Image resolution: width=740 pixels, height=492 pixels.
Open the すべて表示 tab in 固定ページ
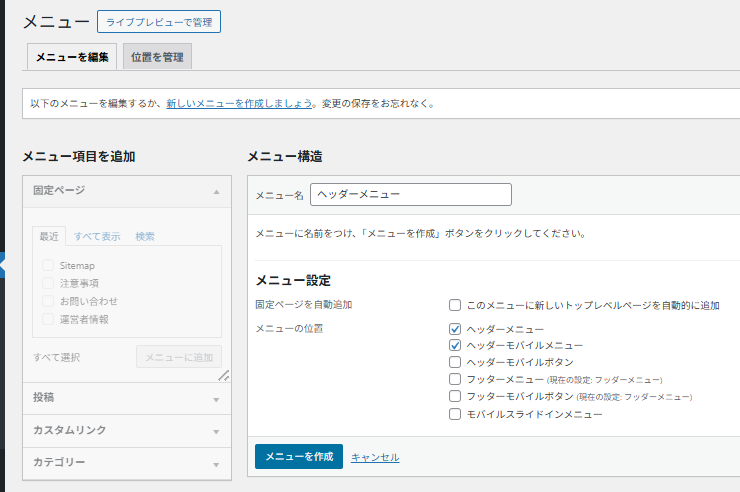pyautogui.click(x=97, y=236)
